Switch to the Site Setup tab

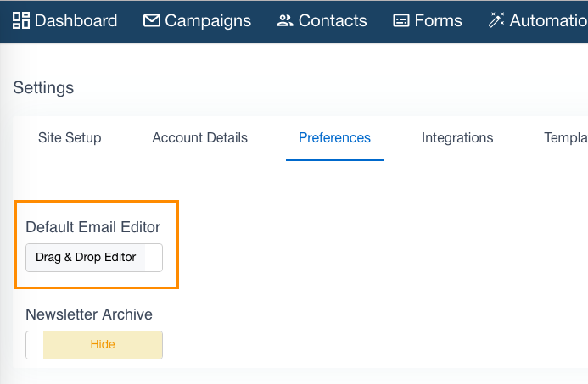point(70,138)
